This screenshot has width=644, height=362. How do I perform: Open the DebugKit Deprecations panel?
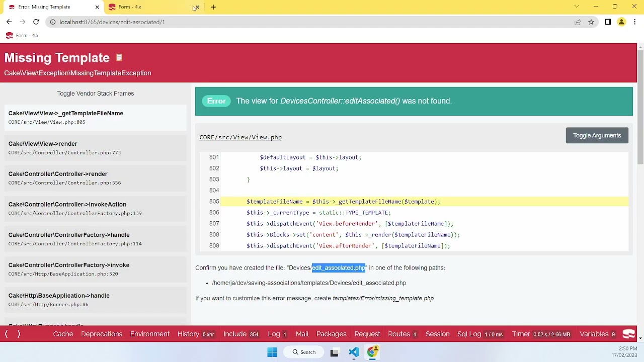point(102,334)
